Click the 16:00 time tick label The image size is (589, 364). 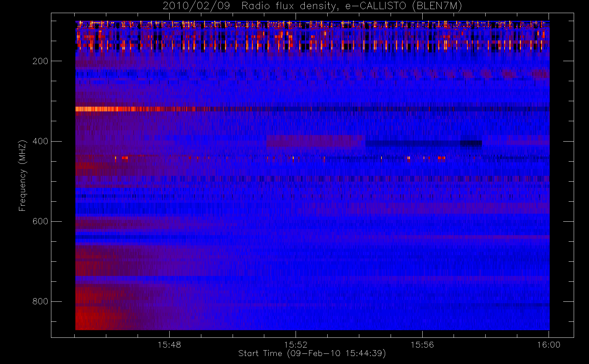point(549,345)
